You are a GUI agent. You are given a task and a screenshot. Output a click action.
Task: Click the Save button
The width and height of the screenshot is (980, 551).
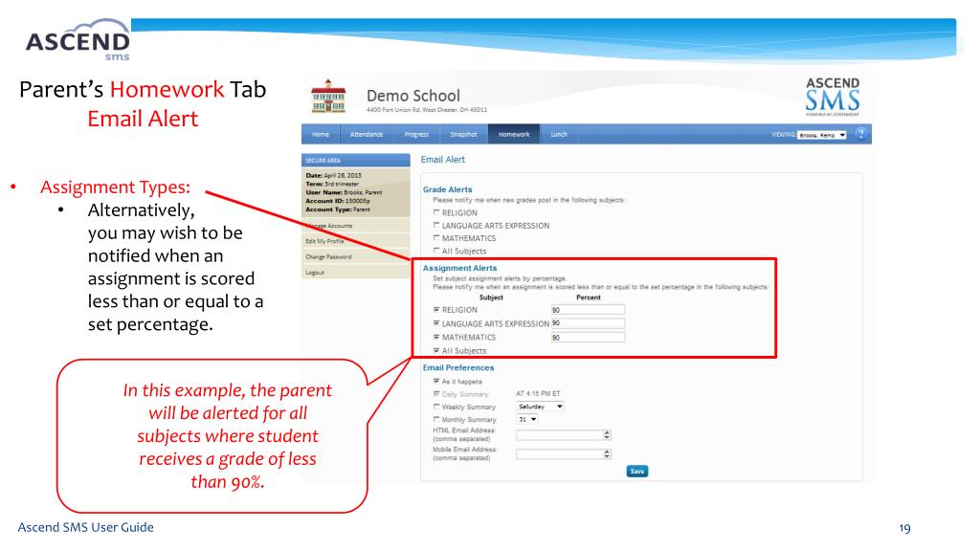coord(636,471)
